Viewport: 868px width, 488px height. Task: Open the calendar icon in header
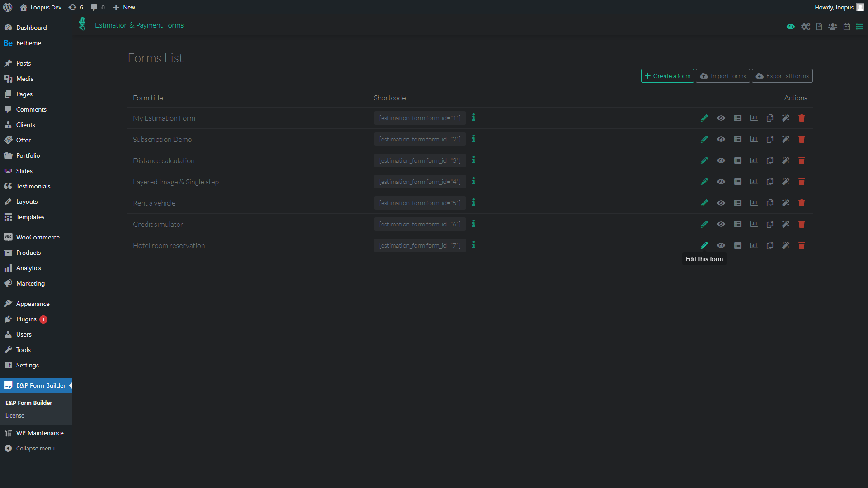(x=846, y=27)
